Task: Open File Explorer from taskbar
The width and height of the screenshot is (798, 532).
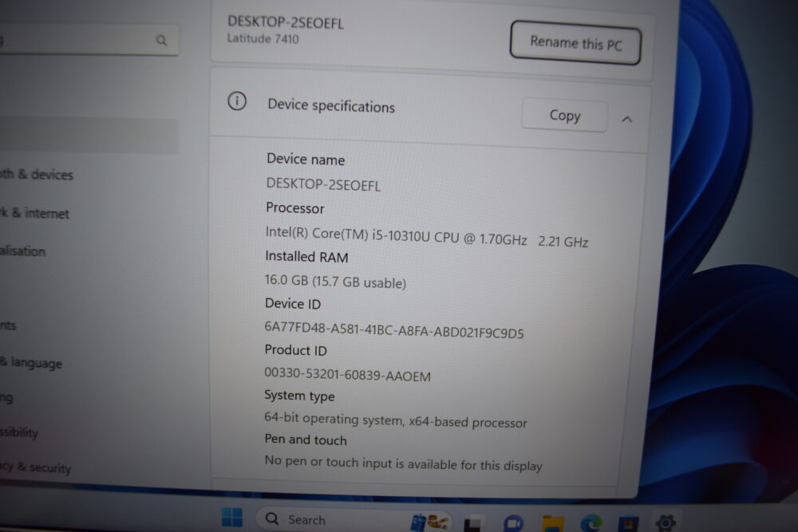Action: pyautogui.click(x=553, y=523)
